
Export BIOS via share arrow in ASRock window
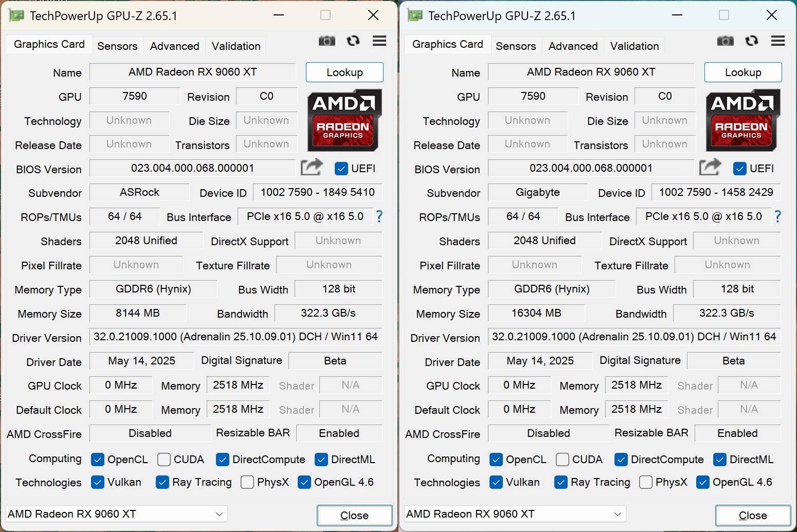(x=312, y=167)
